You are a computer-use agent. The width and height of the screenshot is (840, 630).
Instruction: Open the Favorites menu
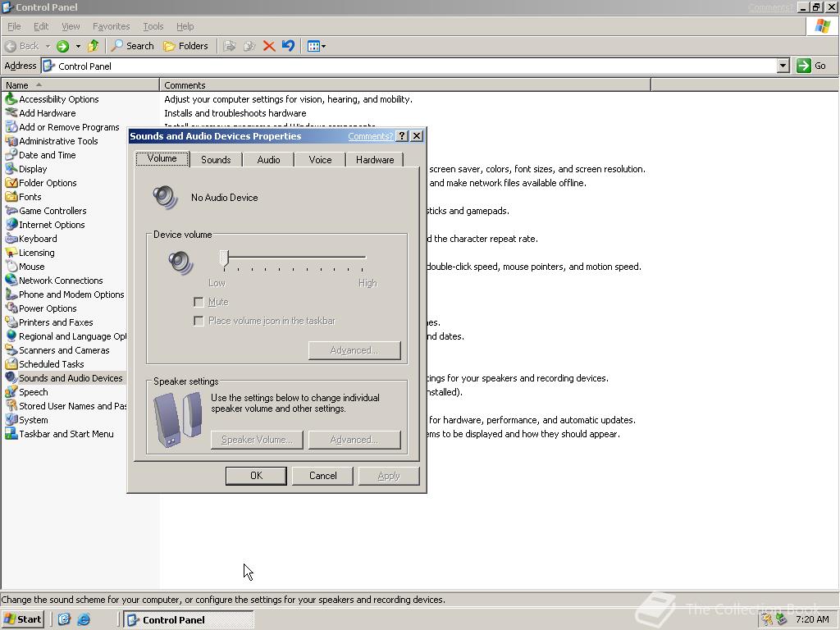click(x=111, y=26)
